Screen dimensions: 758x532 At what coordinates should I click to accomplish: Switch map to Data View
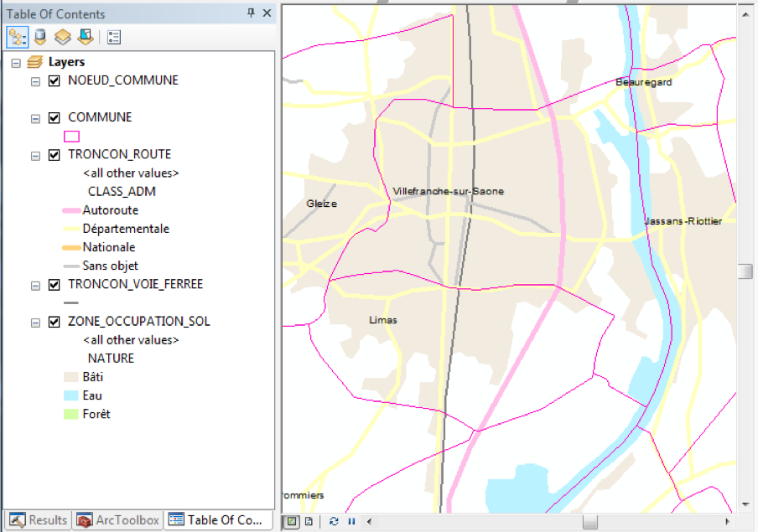pyautogui.click(x=292, y=521)
